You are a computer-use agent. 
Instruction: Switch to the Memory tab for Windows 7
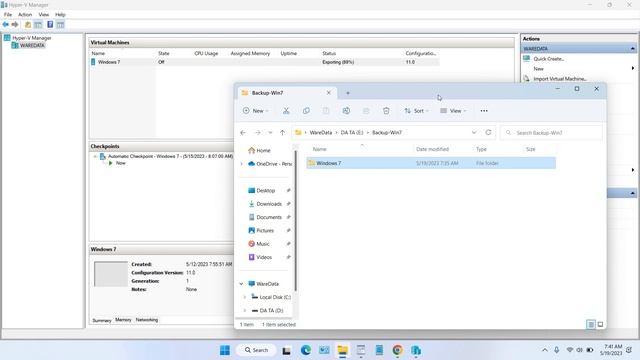[x=123, y=320]
